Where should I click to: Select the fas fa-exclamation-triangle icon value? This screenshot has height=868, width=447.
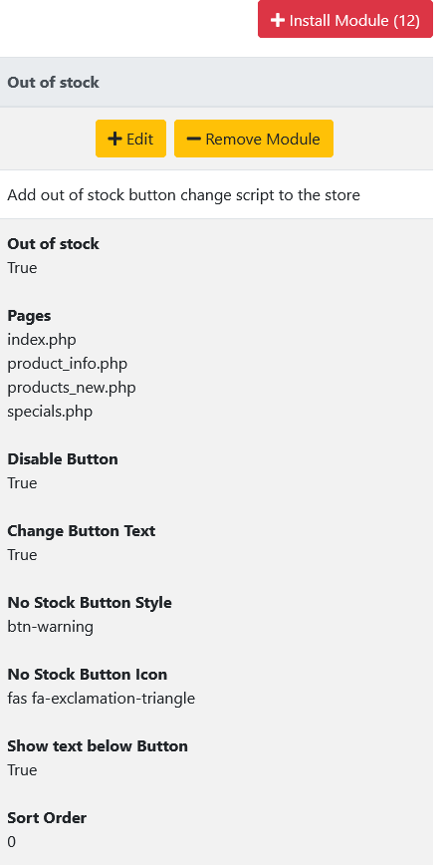102,699
